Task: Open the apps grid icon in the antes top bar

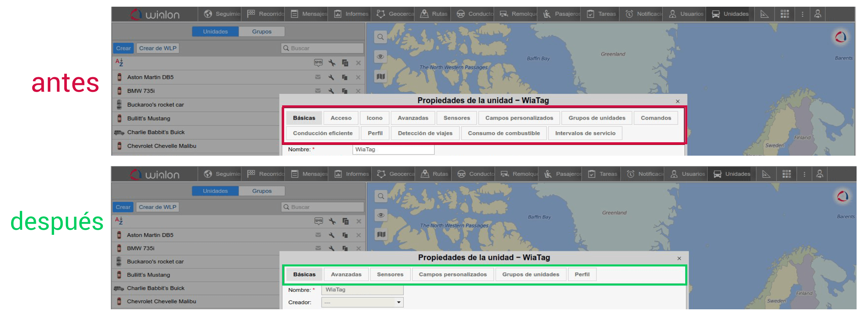Action: [x=784, y=14]
